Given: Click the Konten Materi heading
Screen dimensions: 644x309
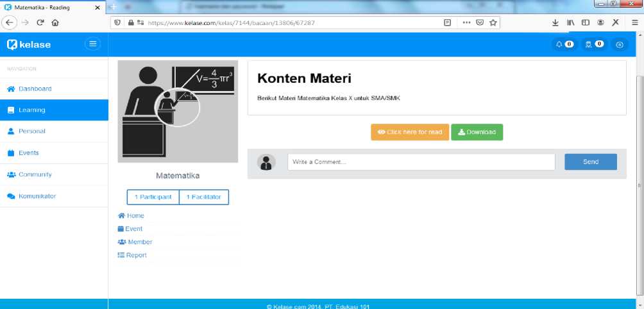Looking at the screenshot, I should [304, 78].
